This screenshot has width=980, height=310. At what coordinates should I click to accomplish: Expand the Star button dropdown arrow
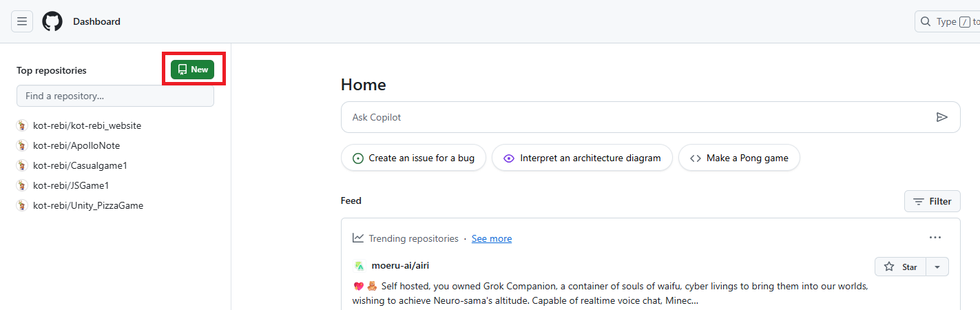(937, 267)
